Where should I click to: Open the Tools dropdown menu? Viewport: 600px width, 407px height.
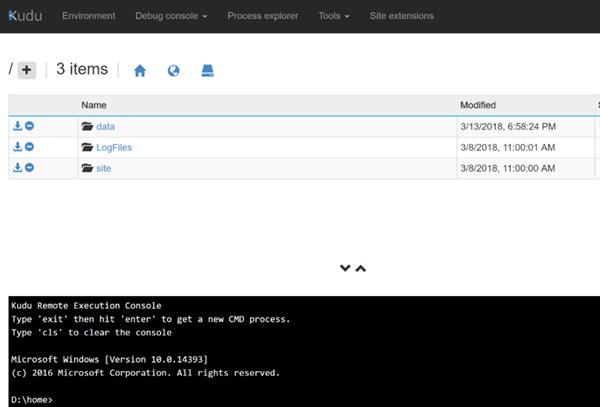(x=333, y=16)
